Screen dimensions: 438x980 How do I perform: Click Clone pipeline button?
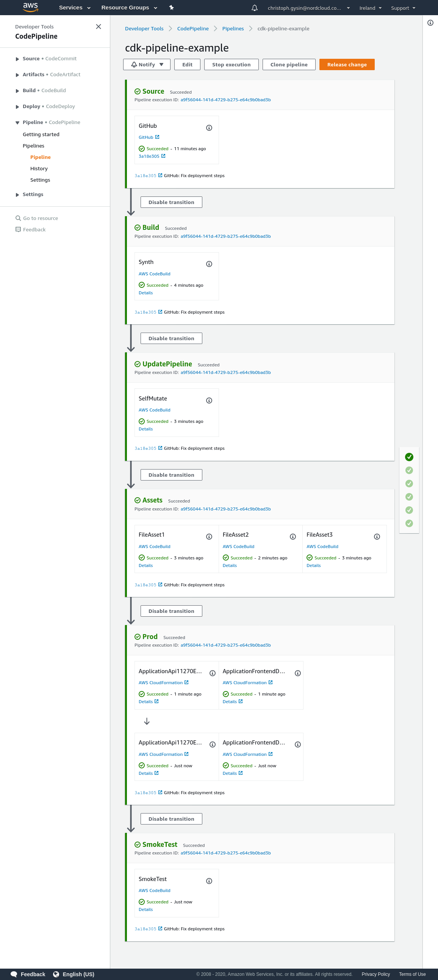pos(289,65)
